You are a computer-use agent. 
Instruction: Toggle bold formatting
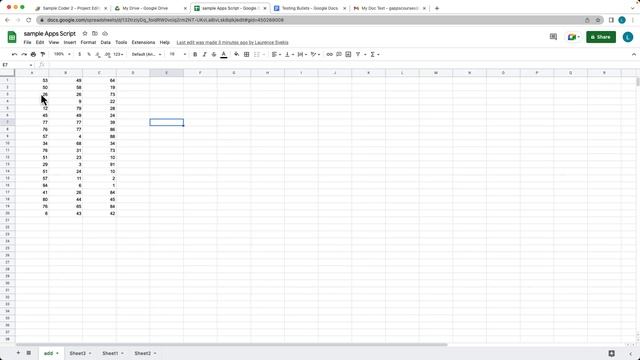195,54
